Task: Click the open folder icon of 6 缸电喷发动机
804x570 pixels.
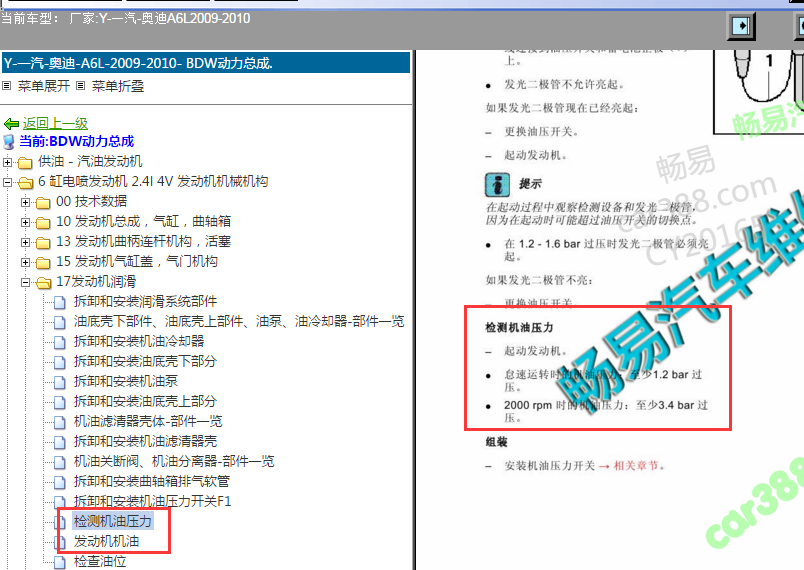Action: tap(25, 182)
